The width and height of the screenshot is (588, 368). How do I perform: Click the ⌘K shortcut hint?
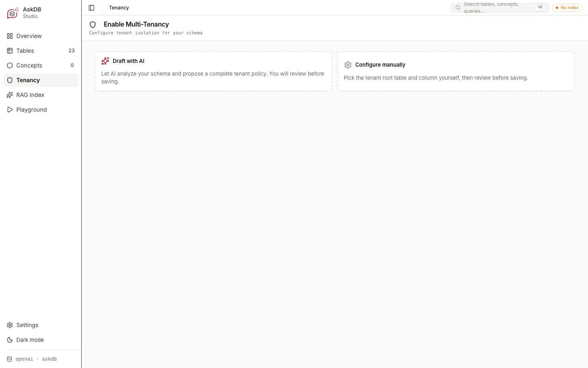pos(540,7)
